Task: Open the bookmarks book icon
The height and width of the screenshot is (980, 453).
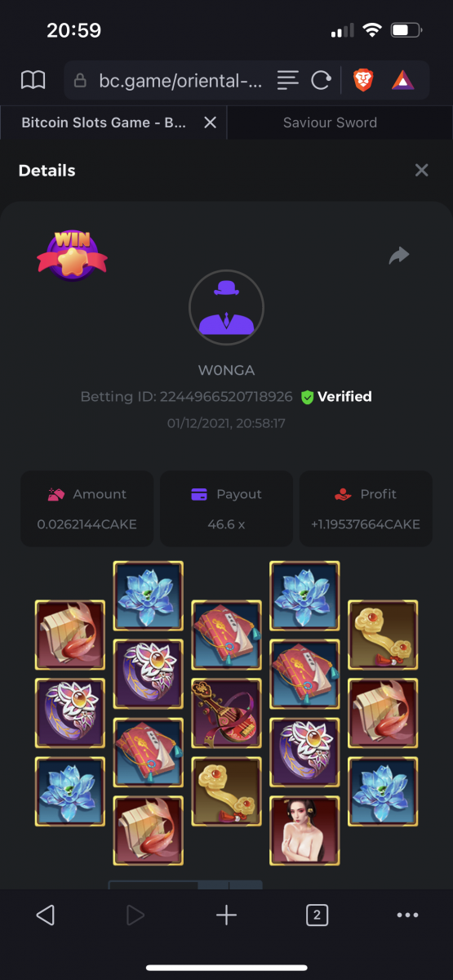Action: (33, 79)
